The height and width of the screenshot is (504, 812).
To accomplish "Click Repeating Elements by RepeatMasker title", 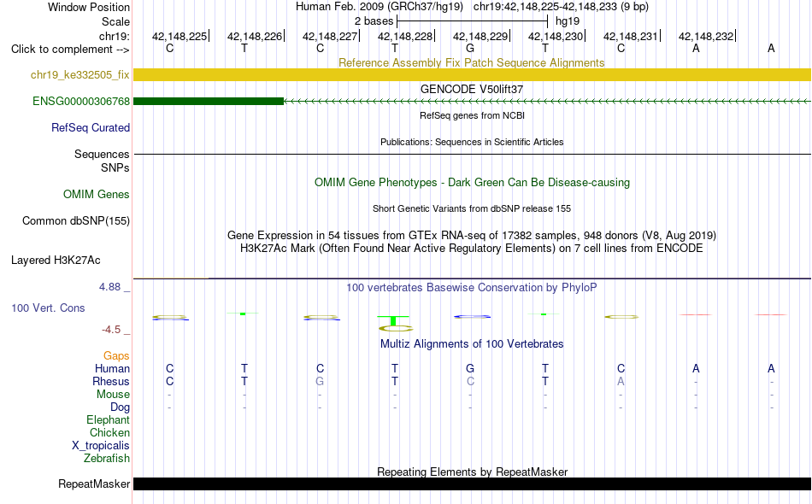I will [x=472, y=472].
